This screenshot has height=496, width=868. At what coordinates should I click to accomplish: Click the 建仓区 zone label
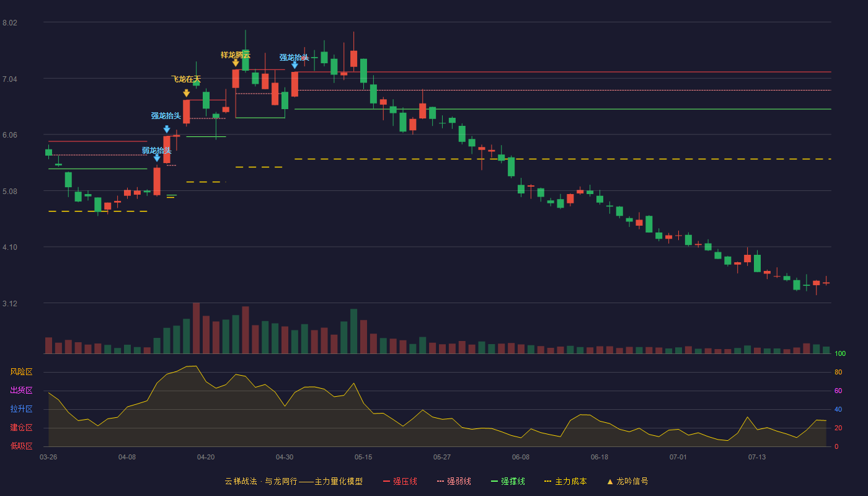coord(21,428)
